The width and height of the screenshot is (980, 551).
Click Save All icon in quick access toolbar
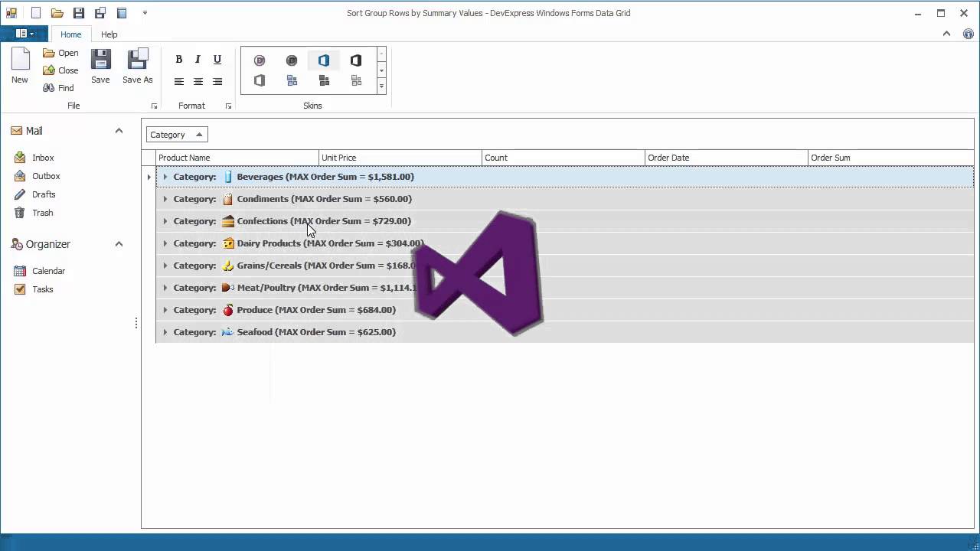pyautogui.click(x=100, y=13)
